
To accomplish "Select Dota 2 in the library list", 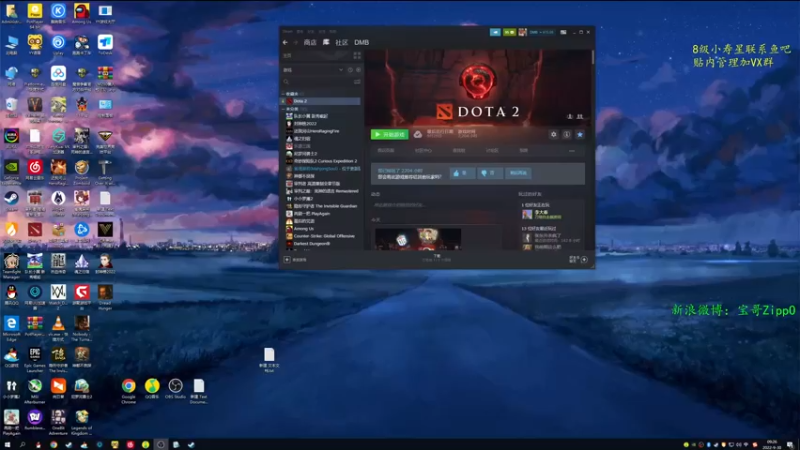I will click(x=321, y=102).
